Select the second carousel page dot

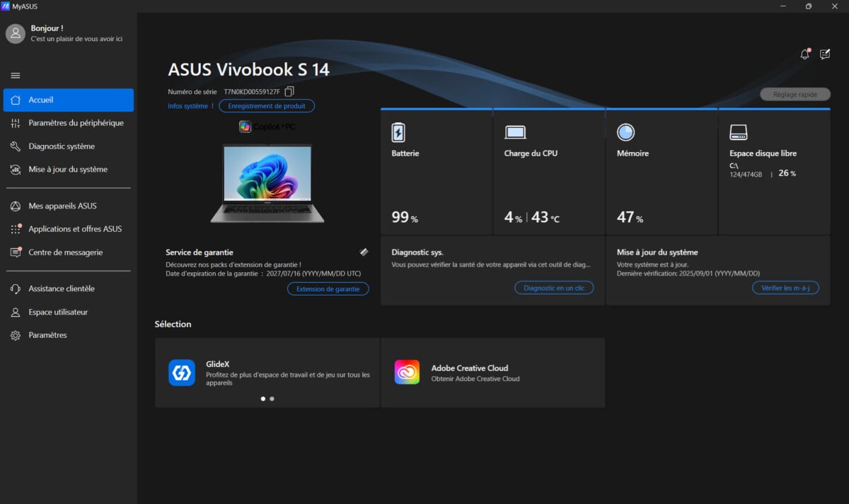point(272,399)
